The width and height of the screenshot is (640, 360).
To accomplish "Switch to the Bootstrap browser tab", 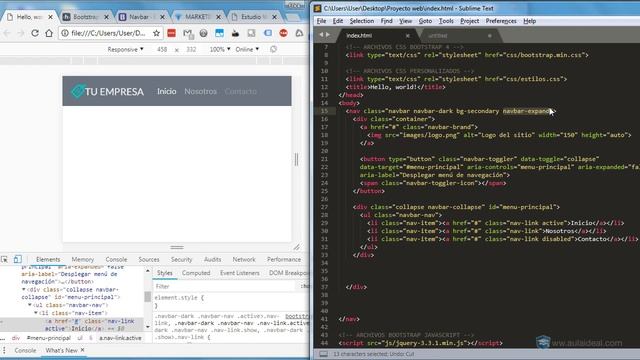I will pos(86,17).
